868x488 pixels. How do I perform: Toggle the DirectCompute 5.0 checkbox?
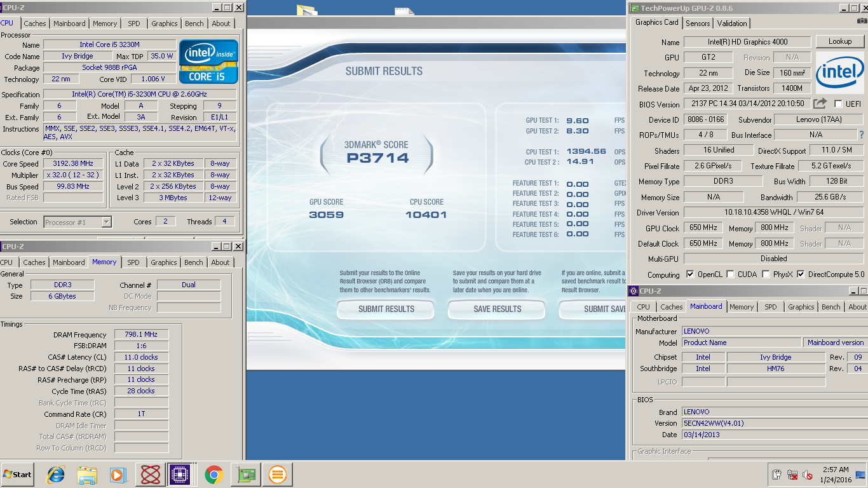801,274
